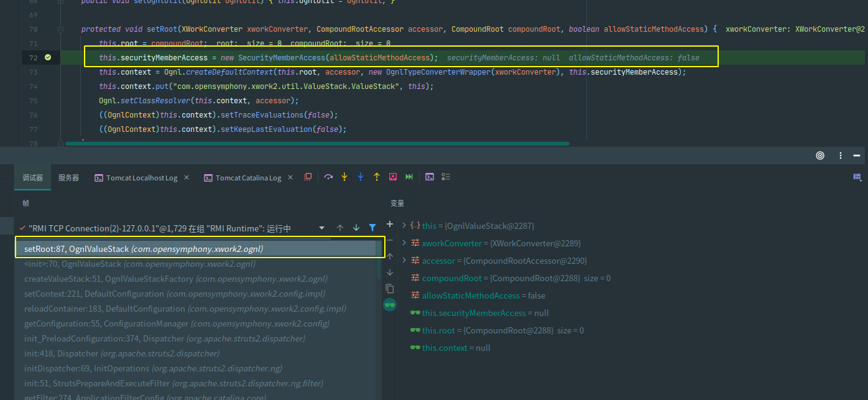Expand the 'this' OgnlValueStack variable
The height and width of the screenshot is (400, 868).
point(405,226)
